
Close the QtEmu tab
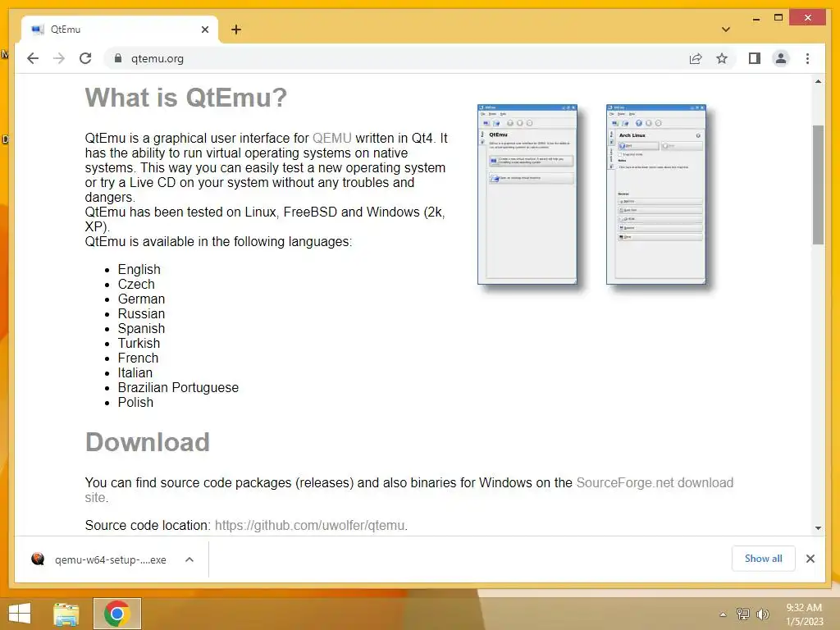coord(204,30)
